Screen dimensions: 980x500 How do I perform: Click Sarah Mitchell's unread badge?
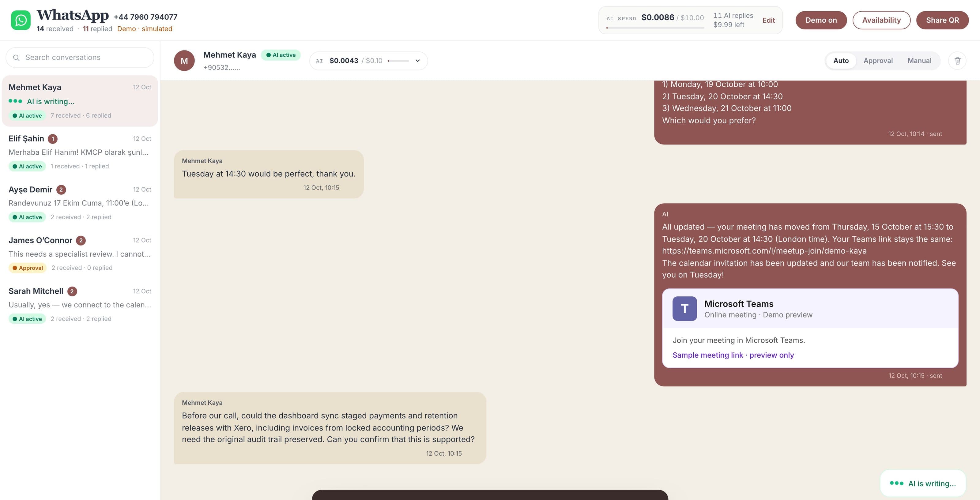coord(72,291)
